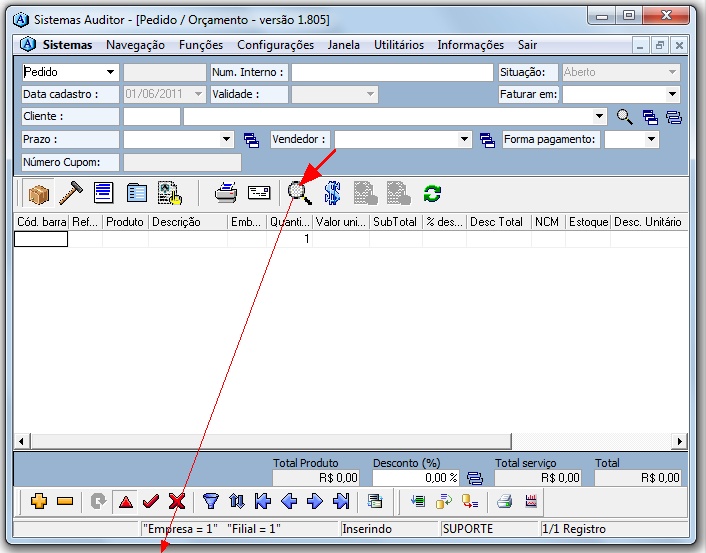The height and width of the screenshot is (553, 706).
Task: Click the printer icon in upper toolbar
Action: click(x=226, y=193)
